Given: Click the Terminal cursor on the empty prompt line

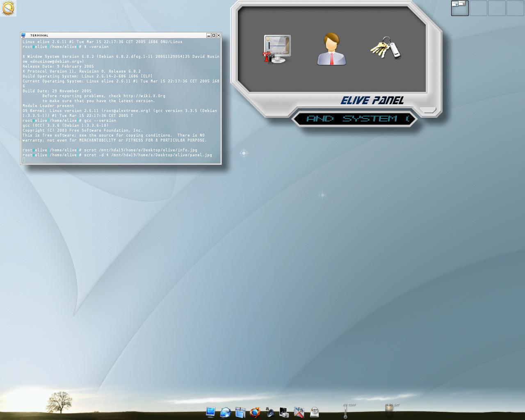Looking at the screenshot, I should (x=24, y=160).
